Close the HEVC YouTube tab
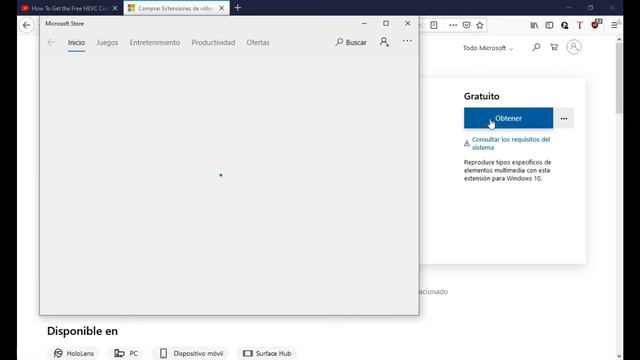Image resolution: width=640 pixels, height=360 pixels. (x=115, y=8)
